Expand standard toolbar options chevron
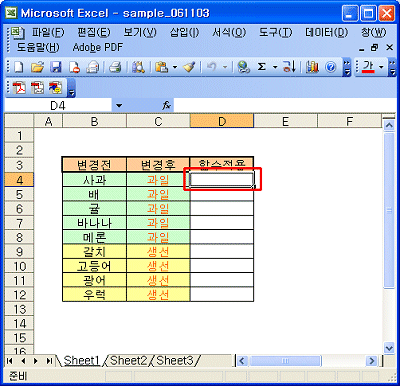The image size is (400, 386). coord(347,67)
